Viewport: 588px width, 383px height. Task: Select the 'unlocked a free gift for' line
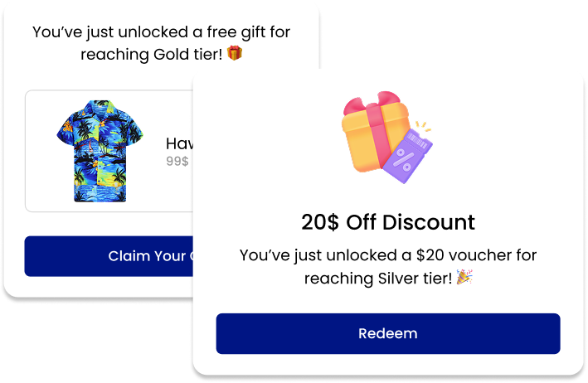click(x=204, y=32)
